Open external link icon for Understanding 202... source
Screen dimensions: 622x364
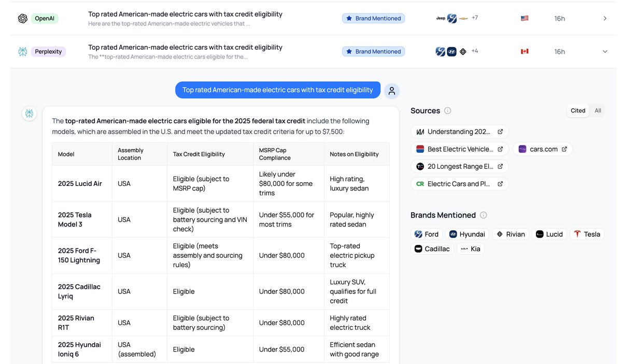500,132
